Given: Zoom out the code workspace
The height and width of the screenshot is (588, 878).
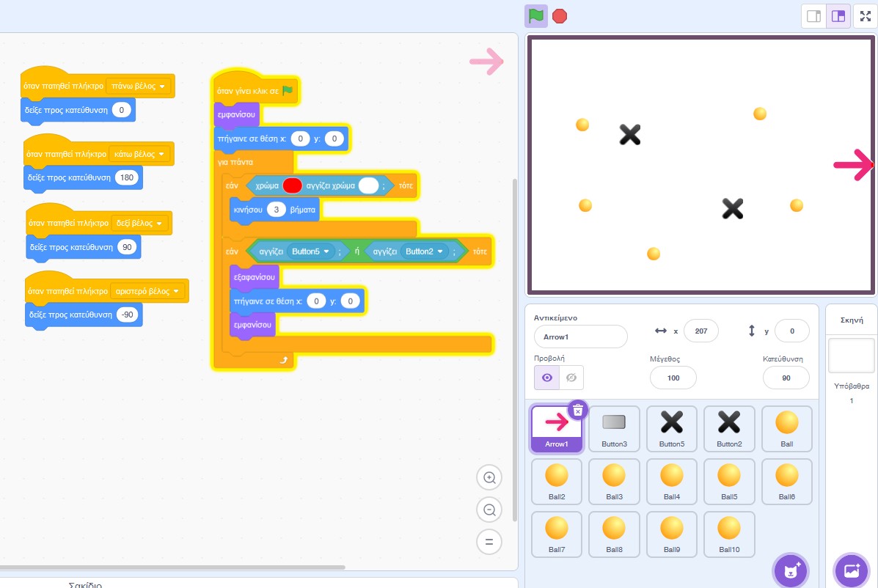Looking at the screenshot, I should [489, 510].
